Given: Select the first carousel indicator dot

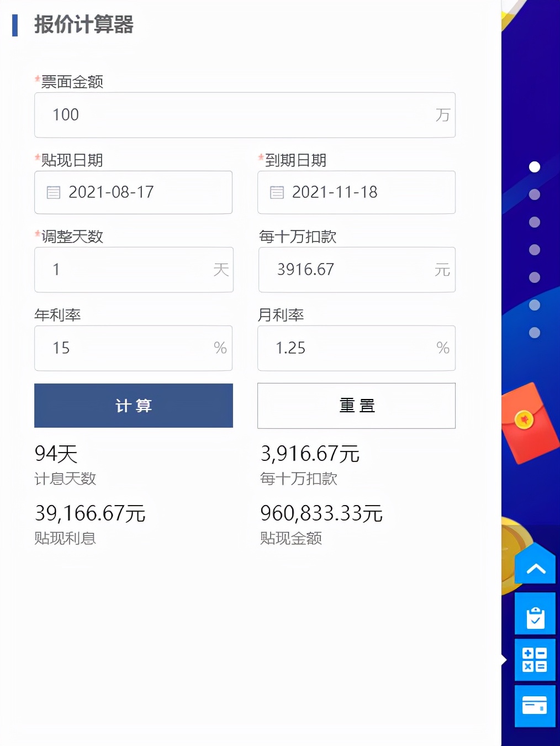Looking at the screenshot, I should point(533,165).
